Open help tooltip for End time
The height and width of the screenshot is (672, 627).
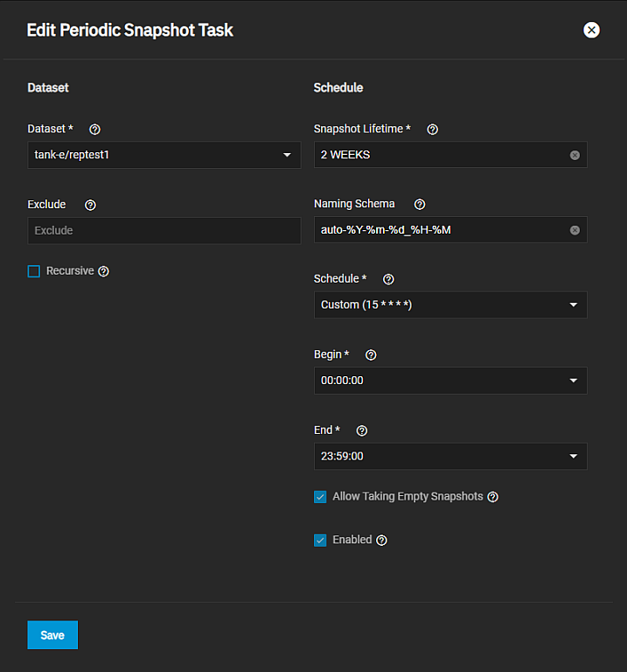coord(362,430)
